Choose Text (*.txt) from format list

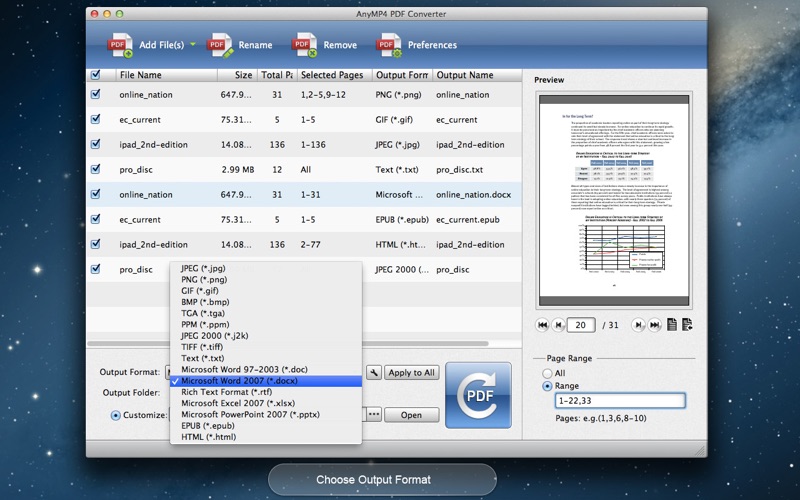tap(266, 358)
